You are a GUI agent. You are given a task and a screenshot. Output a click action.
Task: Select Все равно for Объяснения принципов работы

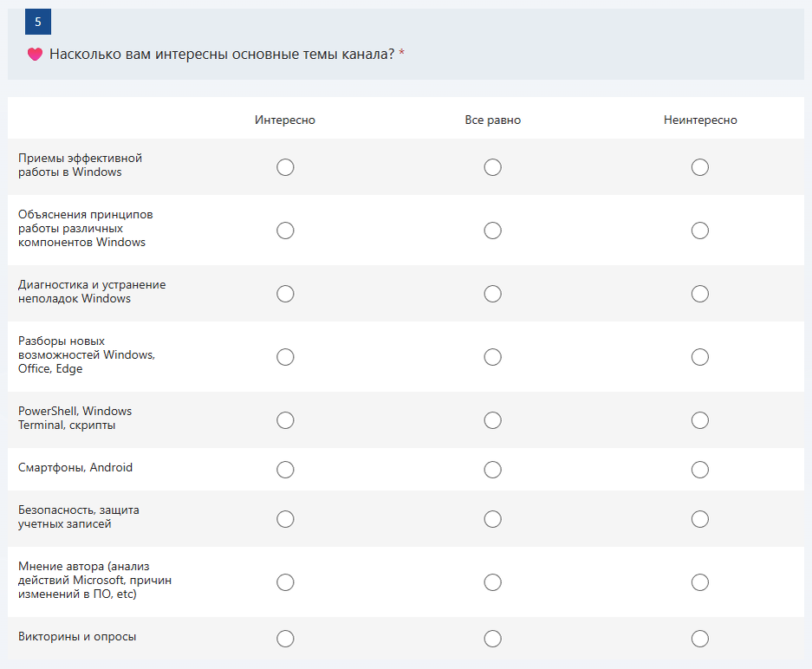[x=492, y=231]
